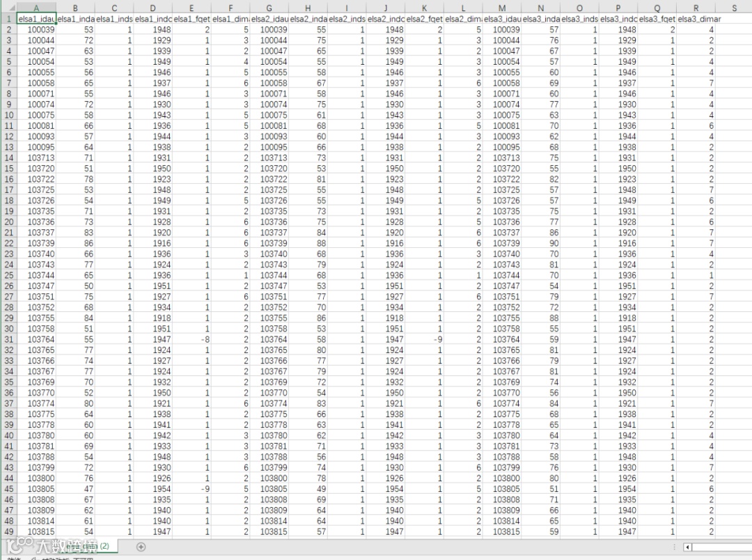The width and height of the screenshot is (752, 560).
Task: Select header cell elsa2_idau
Action: (x=269, y=19)
